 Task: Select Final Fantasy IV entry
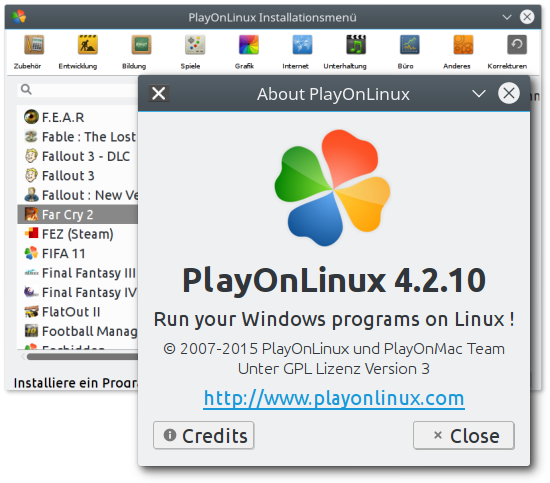click(x=77, y=292)
